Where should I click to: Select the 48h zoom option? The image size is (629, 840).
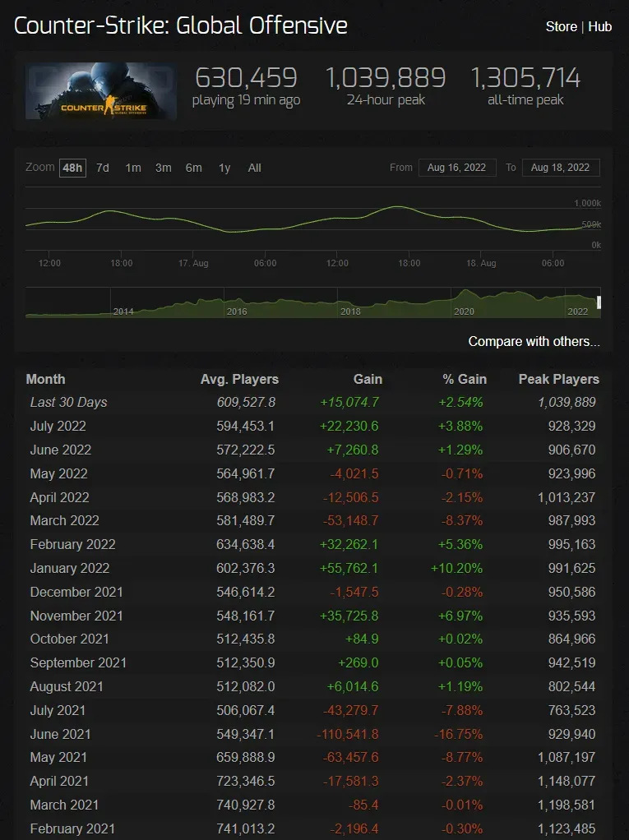72,168
